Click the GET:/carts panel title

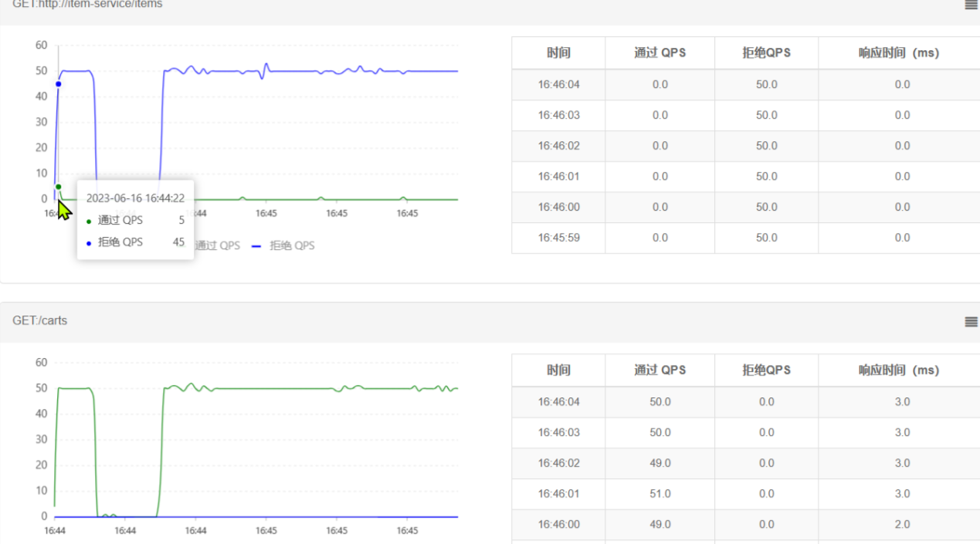click(x=40, y=321)
